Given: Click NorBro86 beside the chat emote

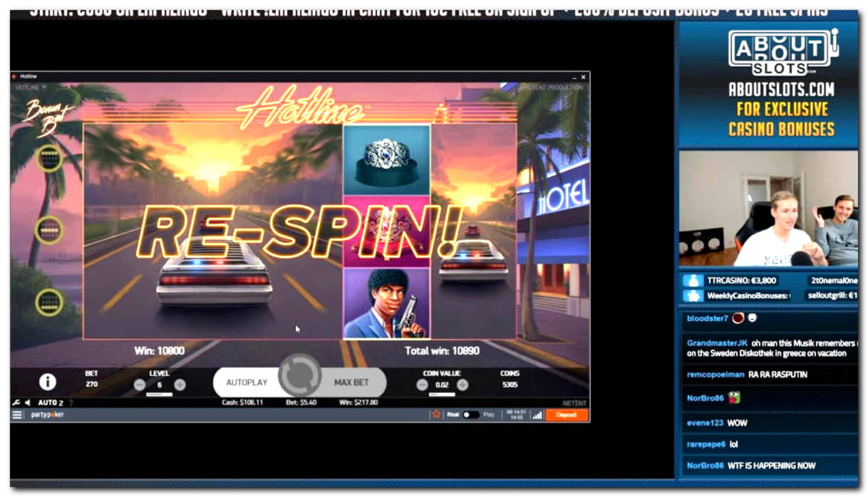Looking at the screenshot, I should (x=705, y=398).
